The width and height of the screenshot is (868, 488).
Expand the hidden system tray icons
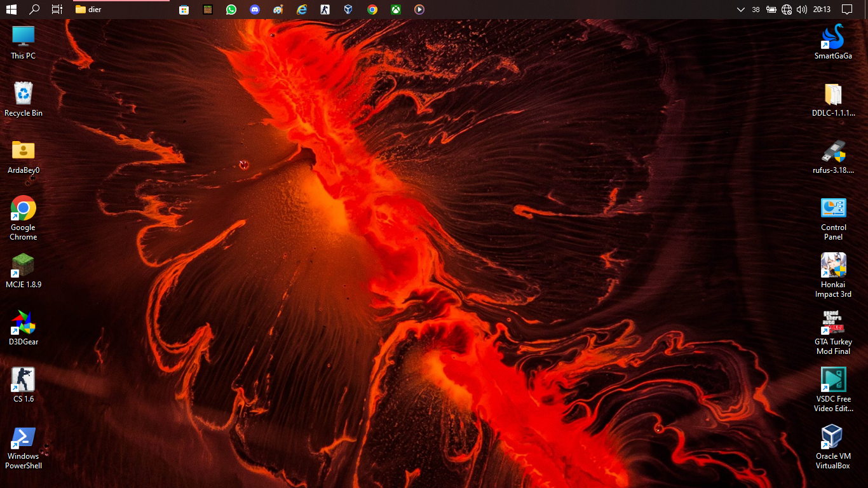click(740, 10)
